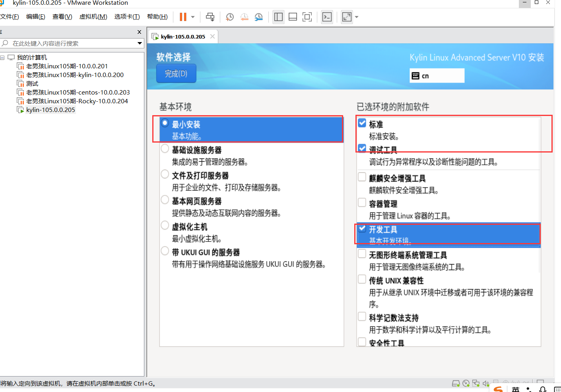Select 老男孩Linux105期-Rocky-10.0.0.204 VM

click(77, 101)
